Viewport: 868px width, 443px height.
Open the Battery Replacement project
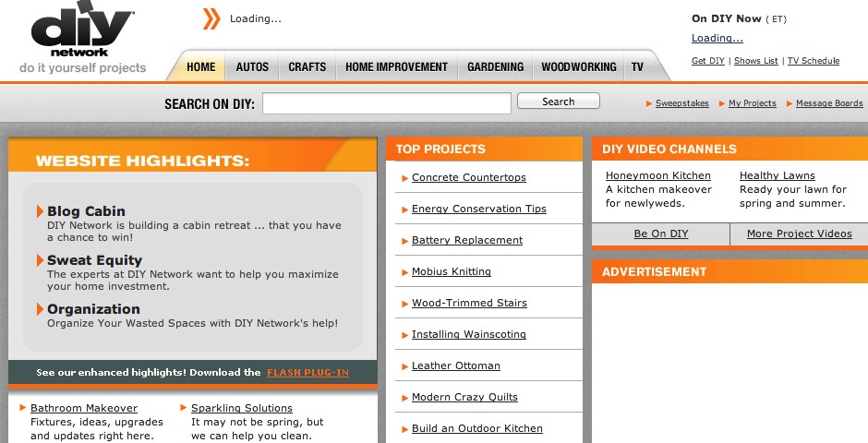[467, 240]
